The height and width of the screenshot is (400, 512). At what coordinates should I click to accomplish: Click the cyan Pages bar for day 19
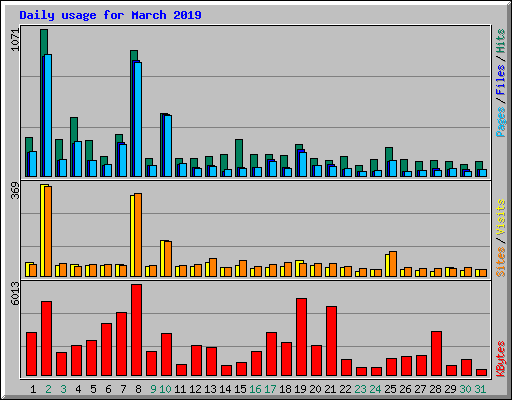[303, 164]
